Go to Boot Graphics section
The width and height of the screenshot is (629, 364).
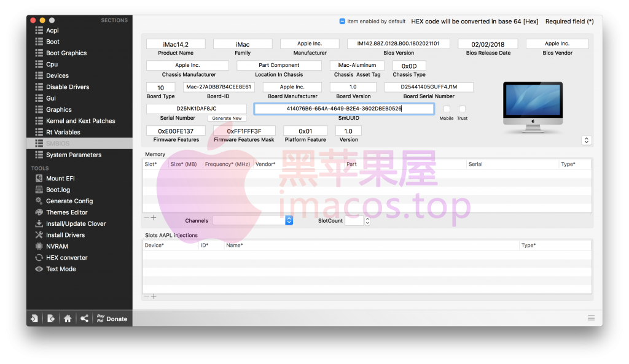click(x=79, y=53)
